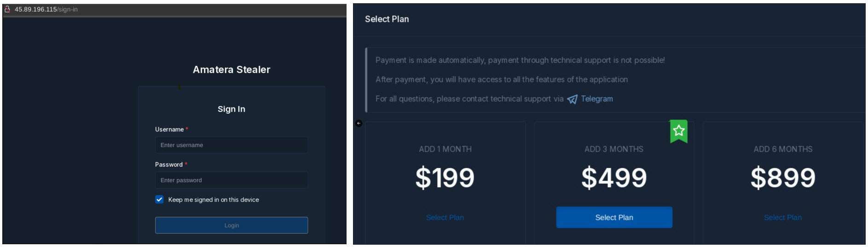Image resolution: width=868 pixels, height=247 pixels.
Task: Click the Sign In heading
Action: (231, 109)
